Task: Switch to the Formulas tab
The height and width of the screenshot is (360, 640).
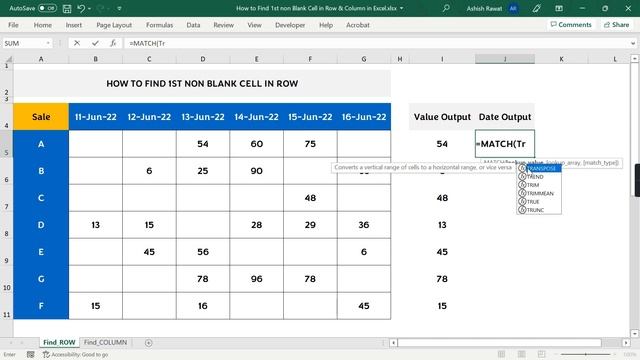Action: pos(160,25)
